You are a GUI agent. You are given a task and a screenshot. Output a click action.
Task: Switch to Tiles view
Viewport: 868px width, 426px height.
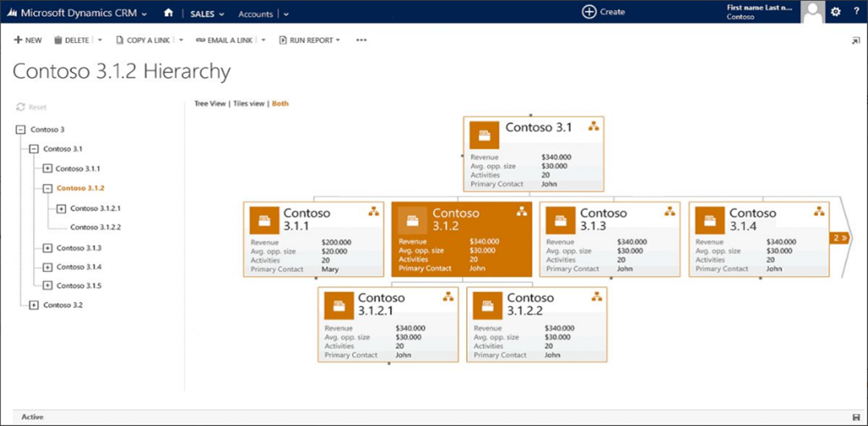pyautogui.click(x=249, y=103)
